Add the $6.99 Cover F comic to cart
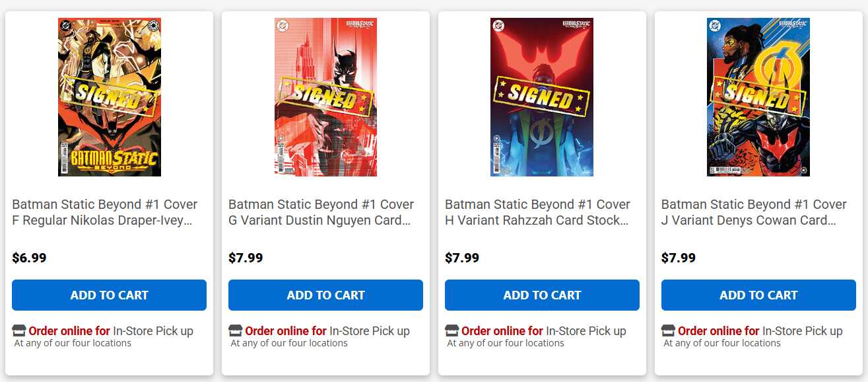This screenshot has height=382, width=868. 109,295
